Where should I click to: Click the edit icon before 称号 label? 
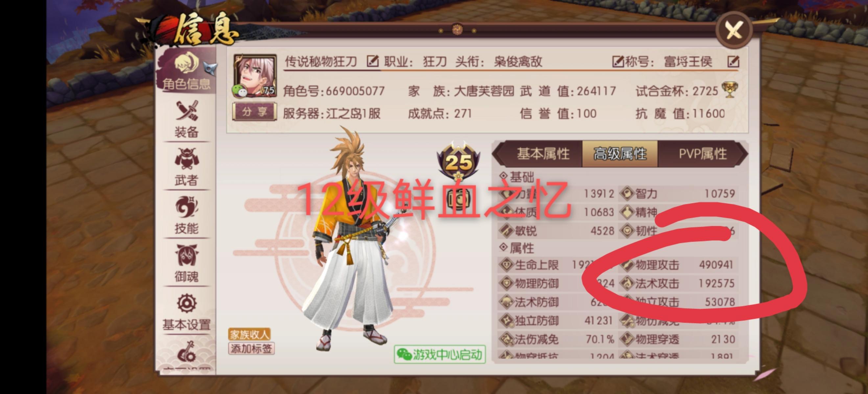coord(618,62)
